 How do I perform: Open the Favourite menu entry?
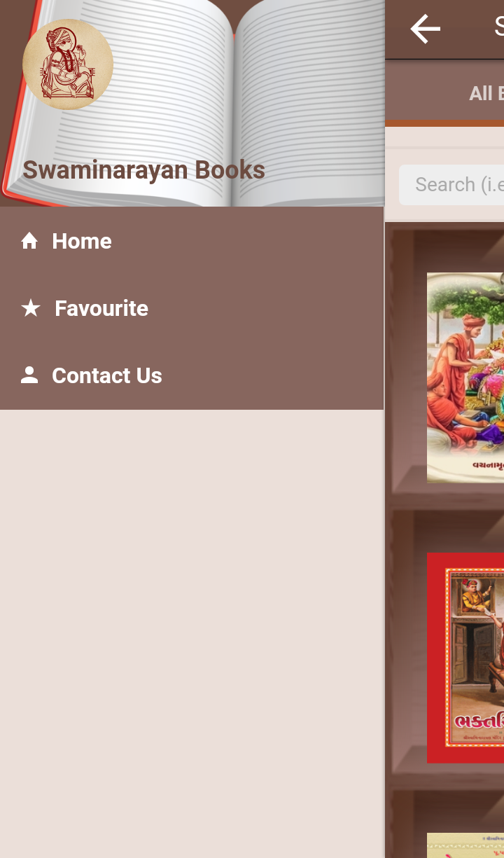[x=192, y=308]
